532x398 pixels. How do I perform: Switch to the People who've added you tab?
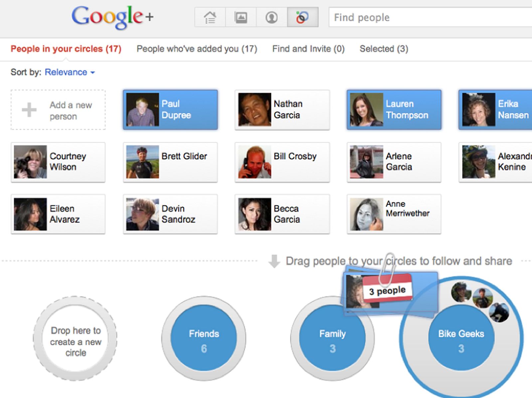[x=196, y=49]
